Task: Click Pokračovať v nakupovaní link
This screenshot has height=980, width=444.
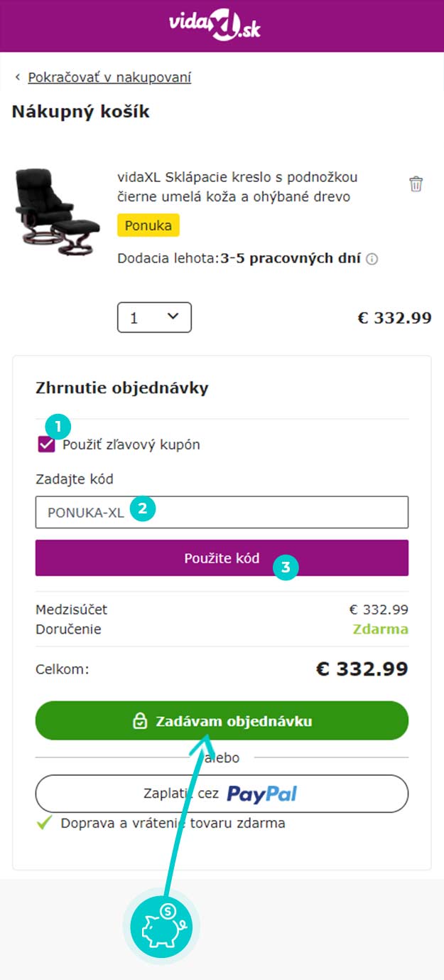Action: coord(109,78)
